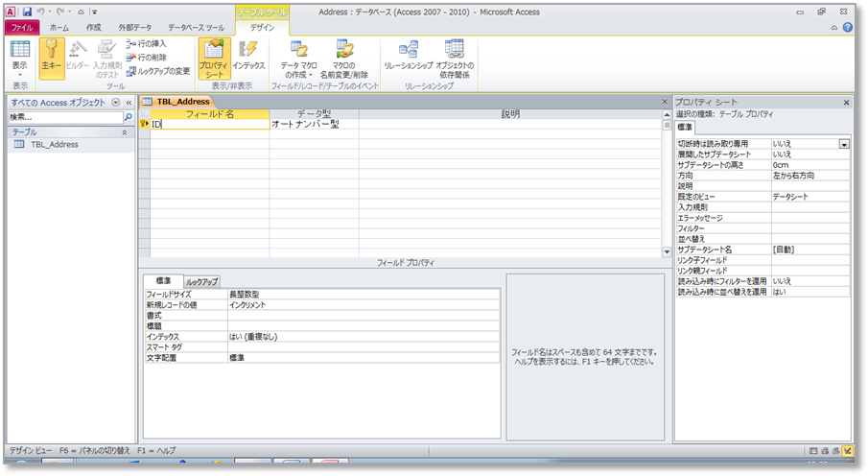Click the インデックス icon
The height and width of the screenshot is (476, 868).
tap(248, 56)
